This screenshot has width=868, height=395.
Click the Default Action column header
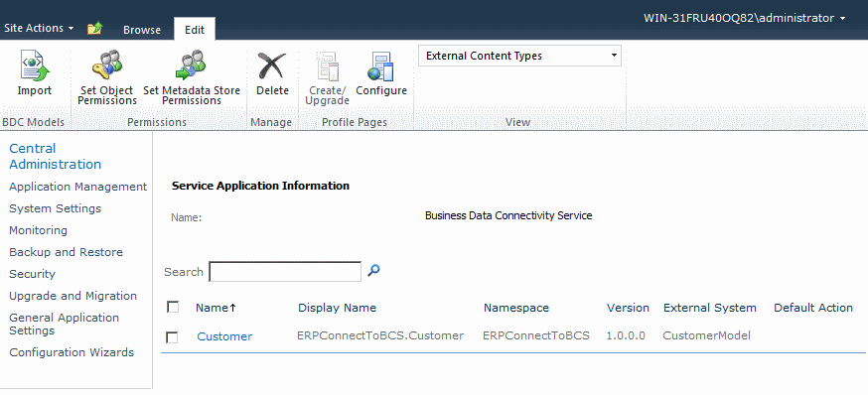coord(813,308)
